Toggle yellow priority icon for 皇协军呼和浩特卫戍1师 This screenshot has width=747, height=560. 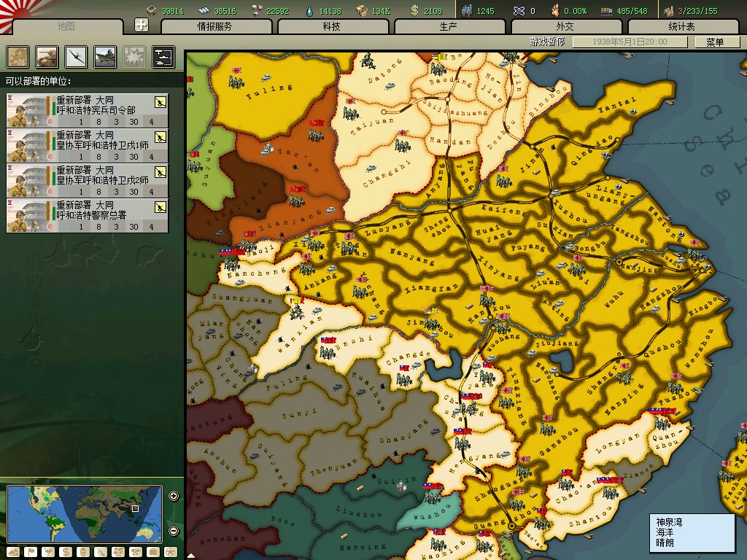click(x=160, y=136)
